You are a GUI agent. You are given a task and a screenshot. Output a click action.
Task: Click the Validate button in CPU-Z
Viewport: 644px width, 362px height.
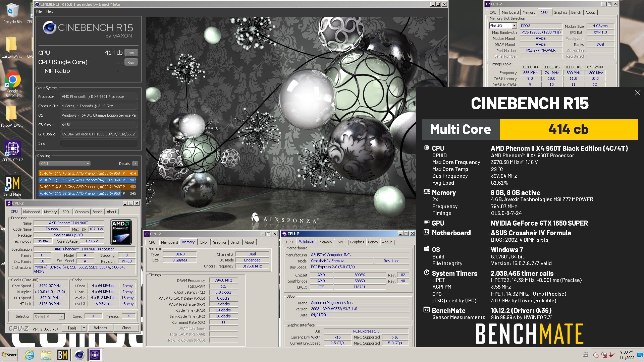[x=100, y=328]
